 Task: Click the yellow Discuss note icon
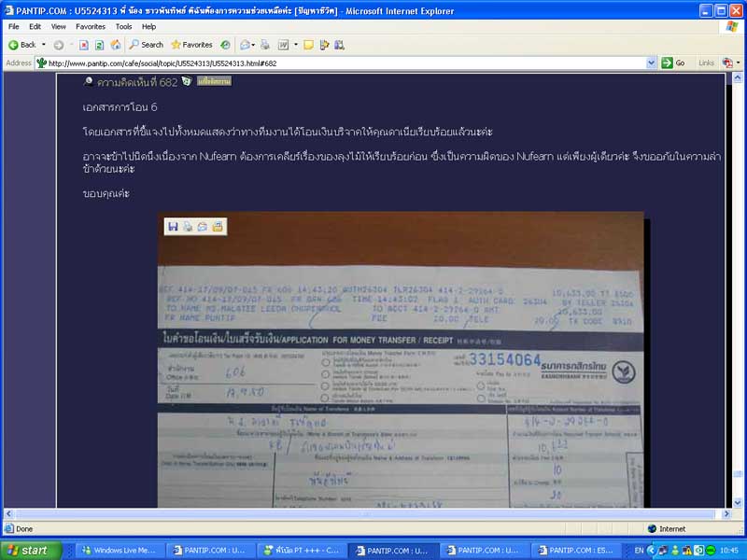pos(309,45)
